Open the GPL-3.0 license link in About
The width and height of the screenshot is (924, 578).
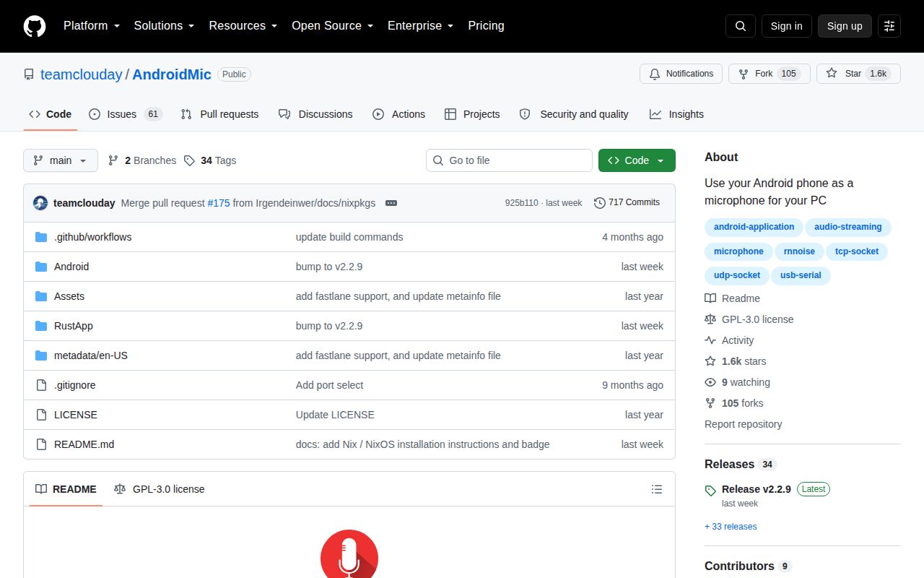pyautogui.click(x=749, y=319)
